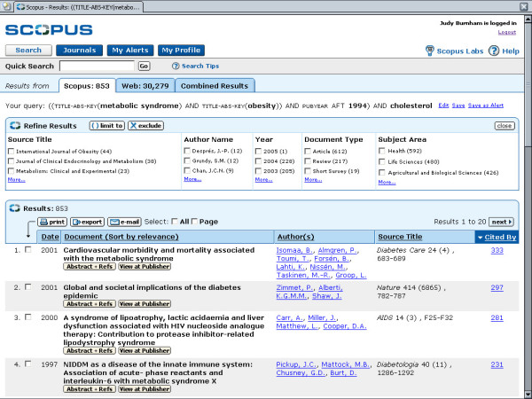Open the Journals tab
The image size is (532, 399).
[x=80, y=51]
